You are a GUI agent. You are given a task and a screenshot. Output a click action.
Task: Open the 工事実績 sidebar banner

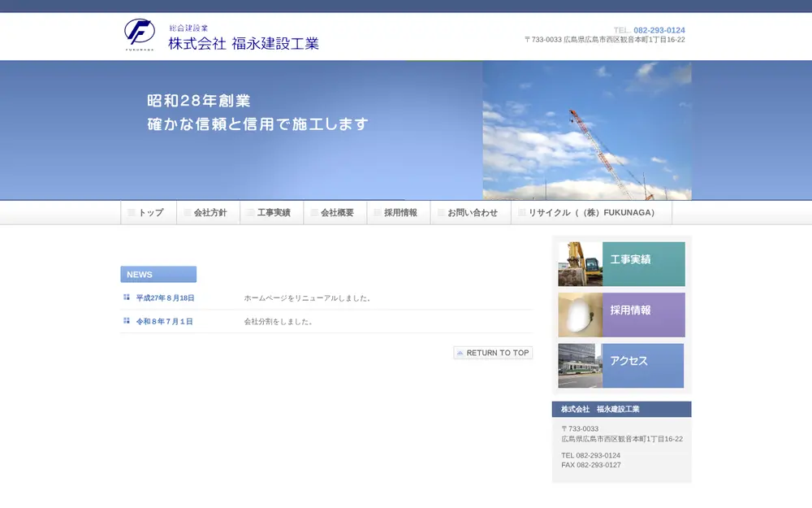tap(621, 264)
